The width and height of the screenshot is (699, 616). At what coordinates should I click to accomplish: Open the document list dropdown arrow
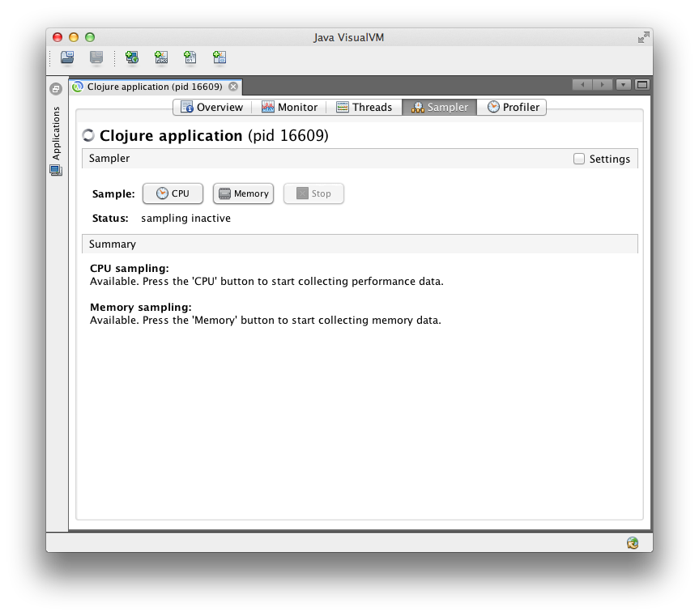623,85
